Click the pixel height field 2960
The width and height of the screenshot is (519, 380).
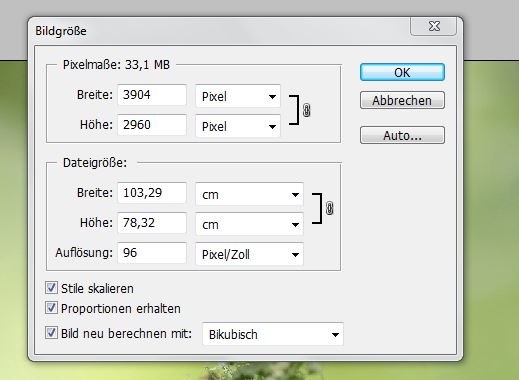152,125
